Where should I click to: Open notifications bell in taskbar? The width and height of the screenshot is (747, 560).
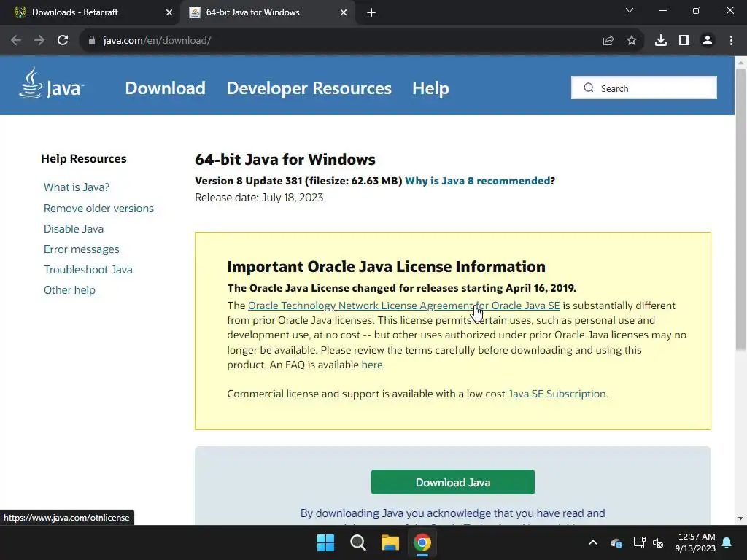pos(727,542)
